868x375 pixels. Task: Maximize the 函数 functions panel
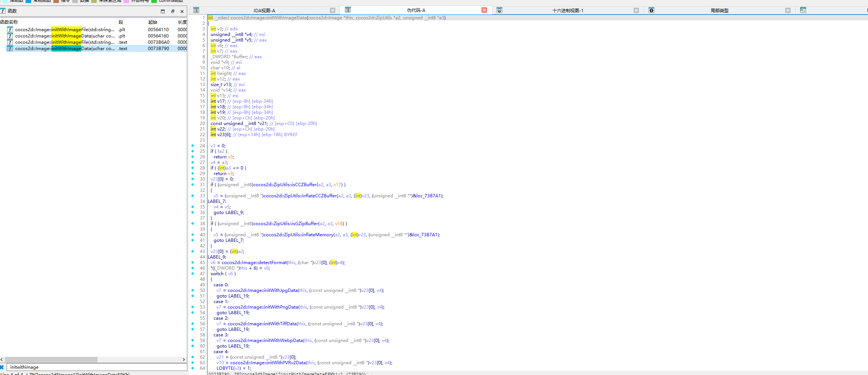(162, 11)
